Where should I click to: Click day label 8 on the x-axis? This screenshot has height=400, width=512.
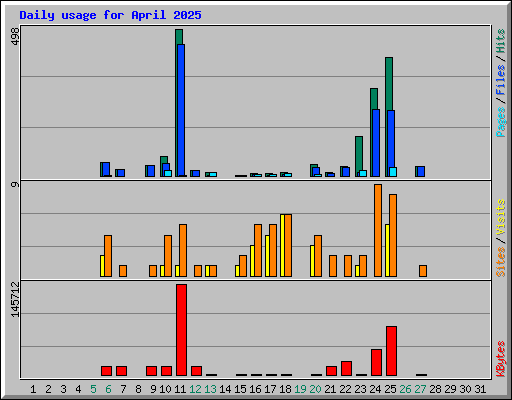(138, 389)
